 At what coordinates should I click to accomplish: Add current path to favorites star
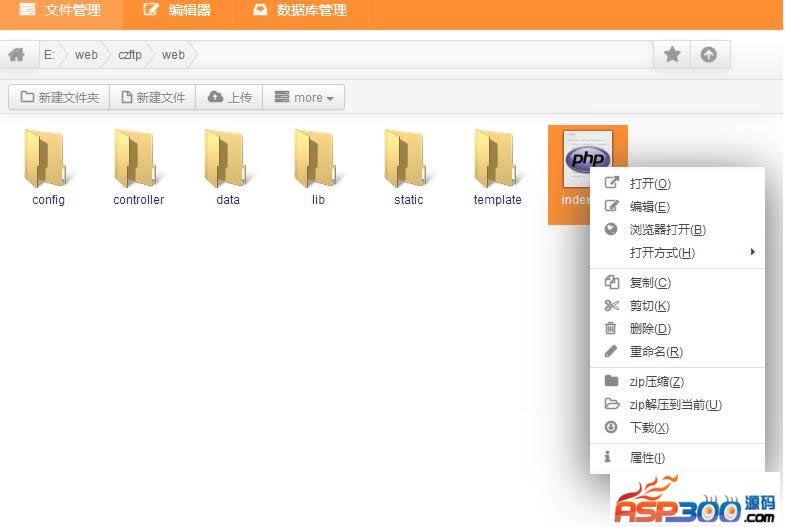click(x=672, y=54)
